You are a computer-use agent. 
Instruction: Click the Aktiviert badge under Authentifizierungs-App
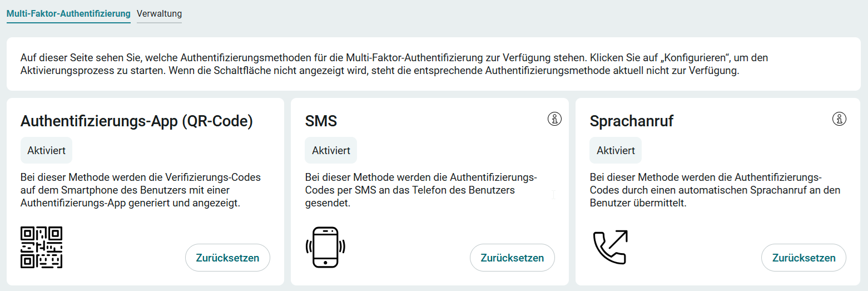(x=46, y=150)
